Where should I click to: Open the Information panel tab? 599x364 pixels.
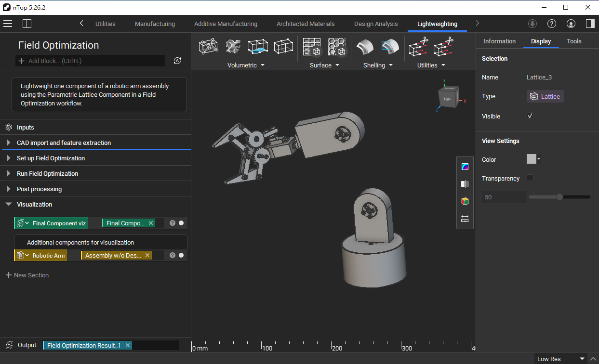pyautogui.click(x=499, y=41)
